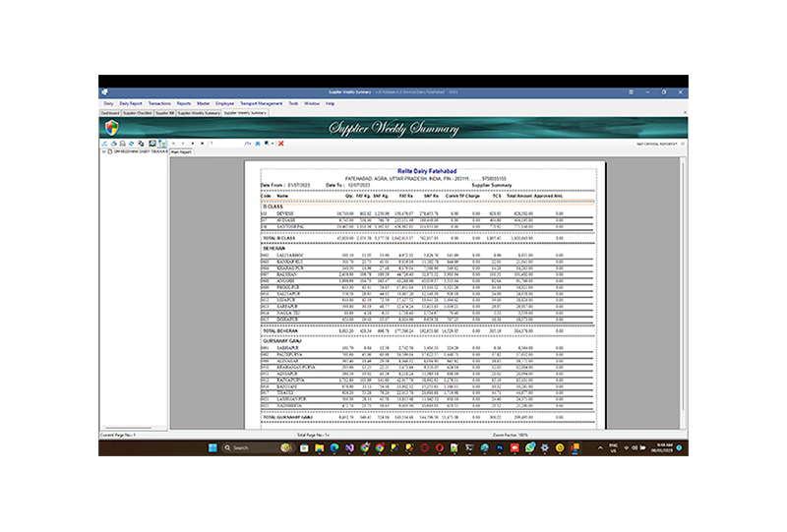Click the red X close report icon
Image resolution: width=787 pixels, height=532 pixels.
pos(281,144)
